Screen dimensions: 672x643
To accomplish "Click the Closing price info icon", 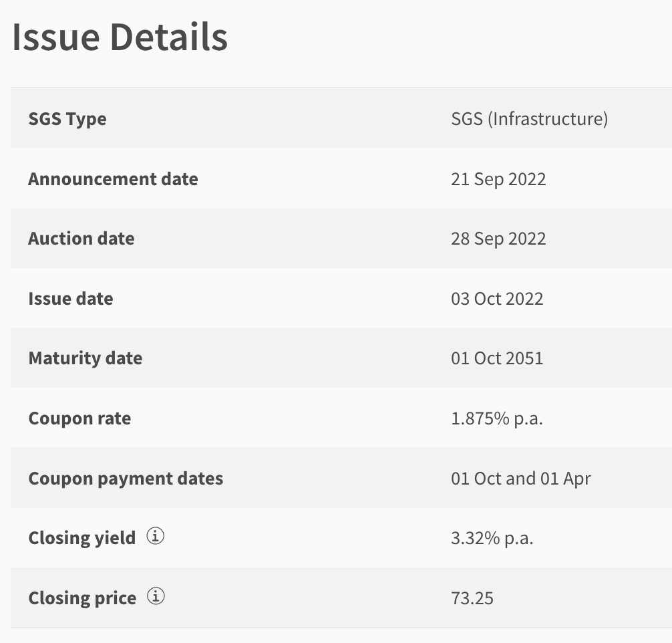I will [156, 596].
